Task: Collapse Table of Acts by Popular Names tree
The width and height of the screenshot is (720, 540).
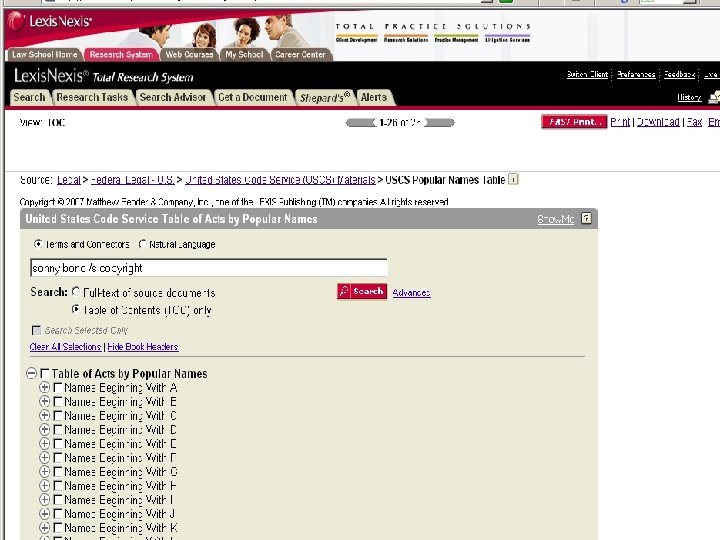Action: [31, 373]
